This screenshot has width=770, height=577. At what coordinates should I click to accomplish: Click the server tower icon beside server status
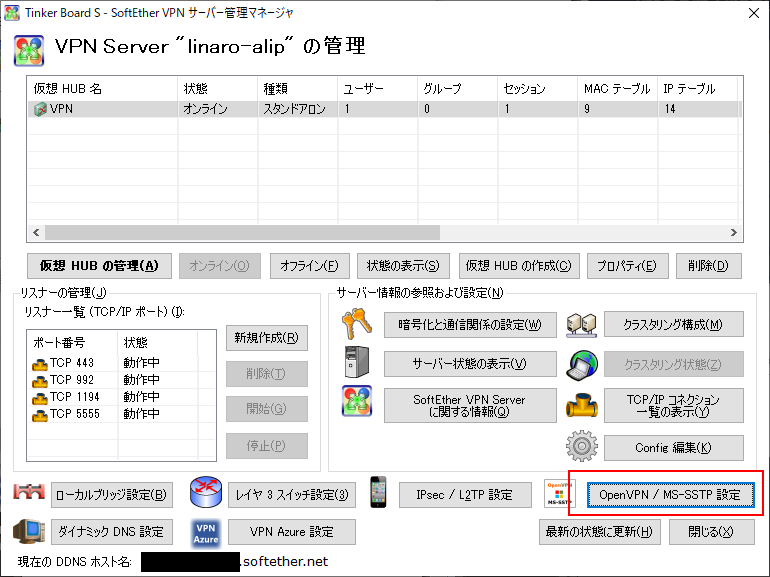coord(357,362)
